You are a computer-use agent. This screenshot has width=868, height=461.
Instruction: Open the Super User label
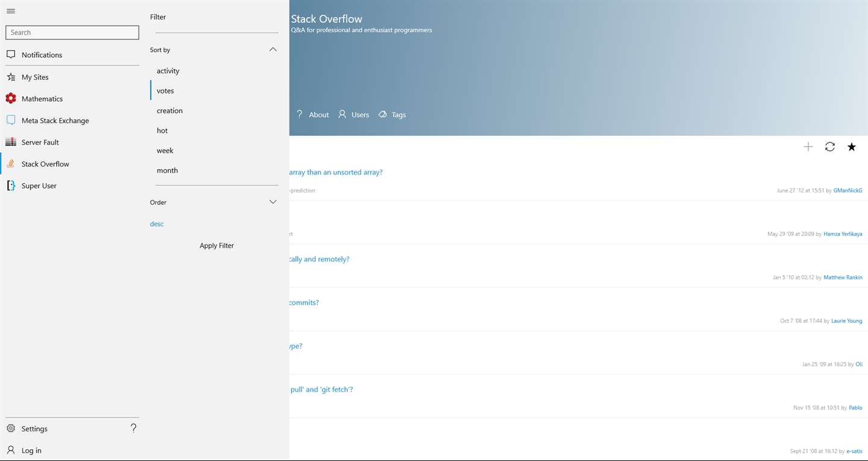tap(39, 186)
